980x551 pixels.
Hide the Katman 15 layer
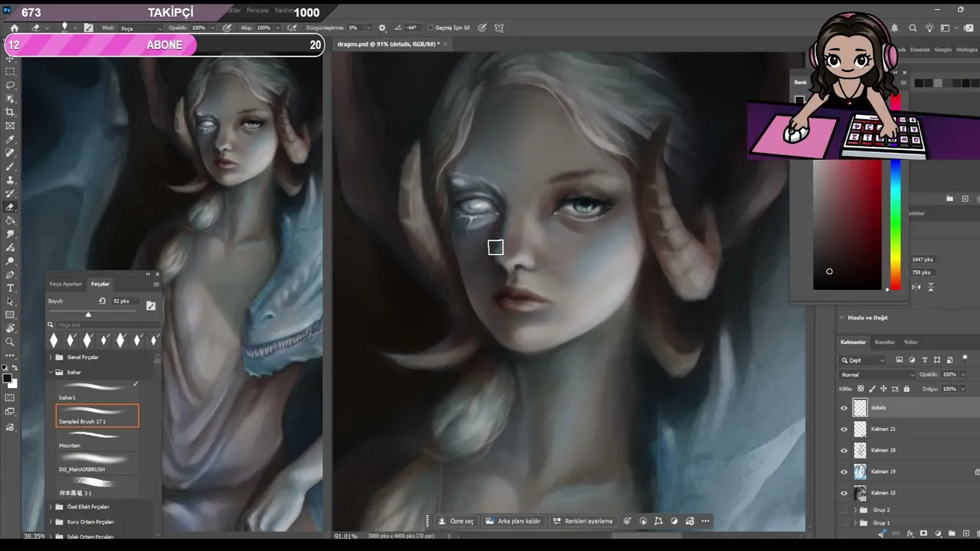(x=844, y=493)
